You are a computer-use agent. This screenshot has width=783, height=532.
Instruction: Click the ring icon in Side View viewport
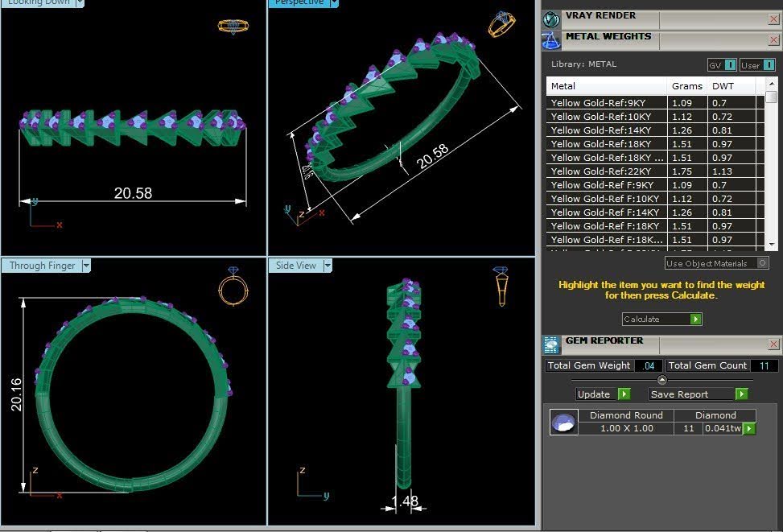[501, 287]
